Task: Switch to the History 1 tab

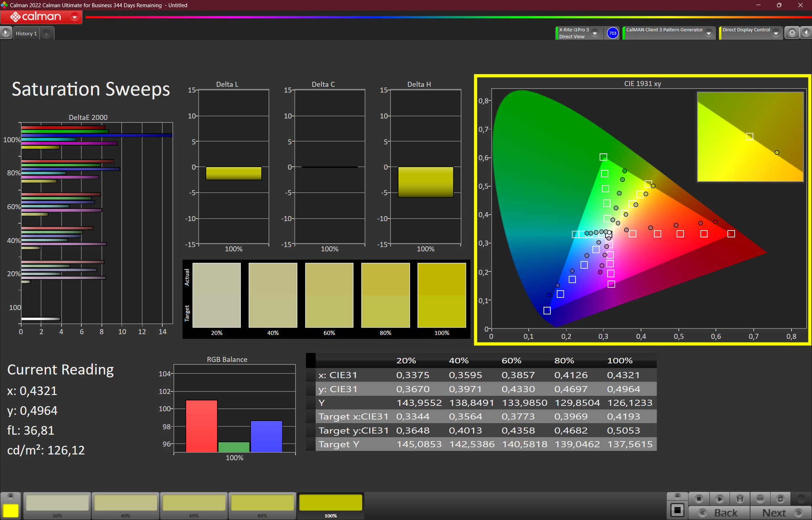Action: (x=26, y=33)
